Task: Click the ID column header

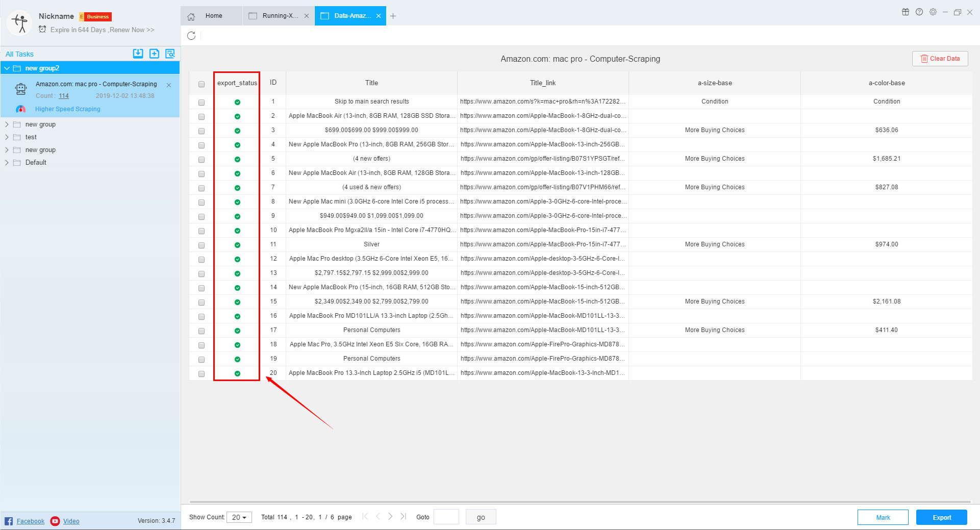Action: (x=273, y=83)
